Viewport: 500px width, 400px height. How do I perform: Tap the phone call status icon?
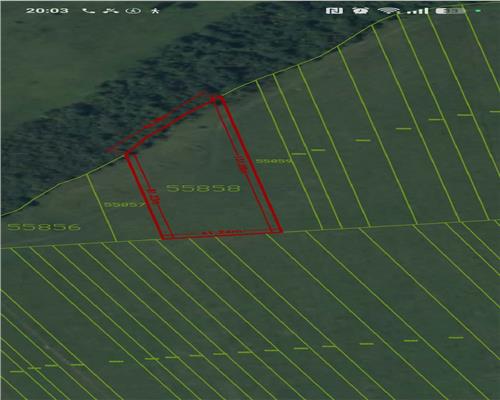click(x=88, y=11)
